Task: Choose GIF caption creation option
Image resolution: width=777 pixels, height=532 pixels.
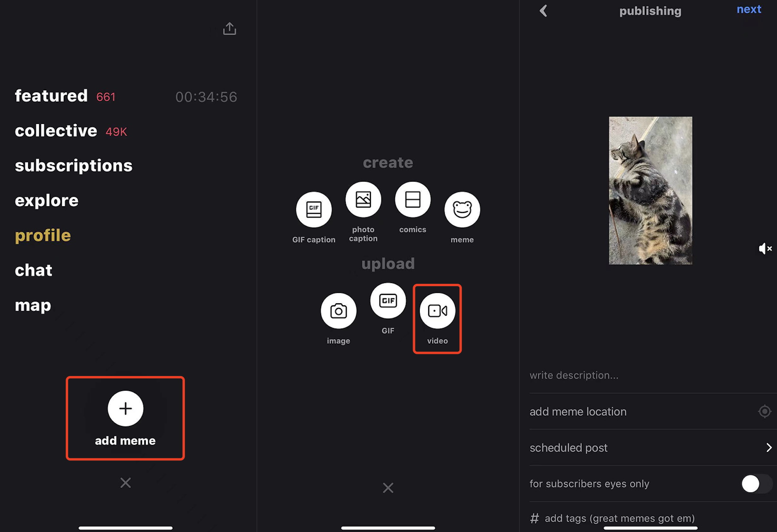Action: click(314, 210)
